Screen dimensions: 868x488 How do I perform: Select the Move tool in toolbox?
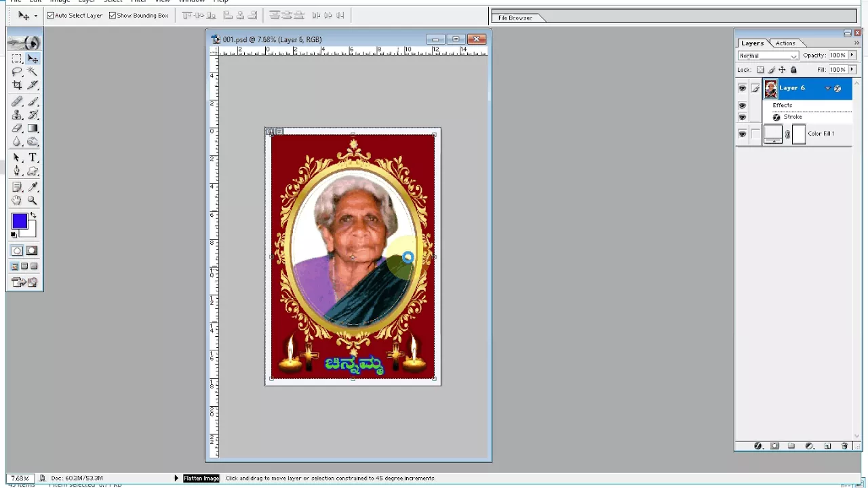click(33, 59)
